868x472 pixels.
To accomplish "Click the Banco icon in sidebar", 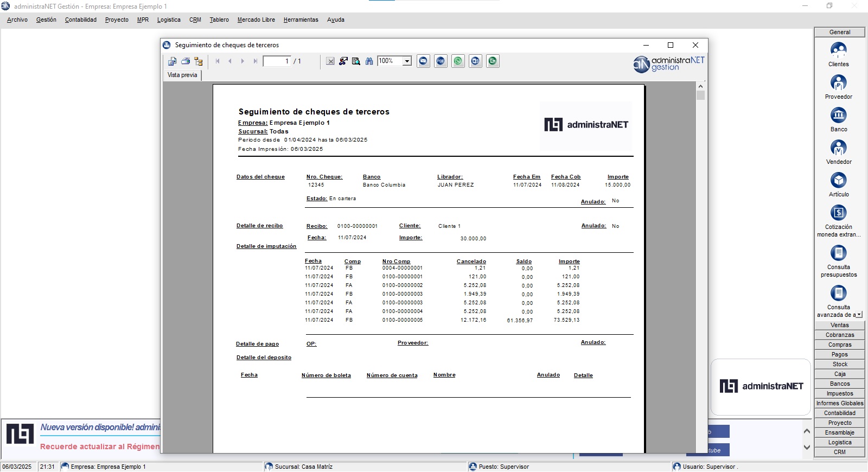I will (839, 116).
